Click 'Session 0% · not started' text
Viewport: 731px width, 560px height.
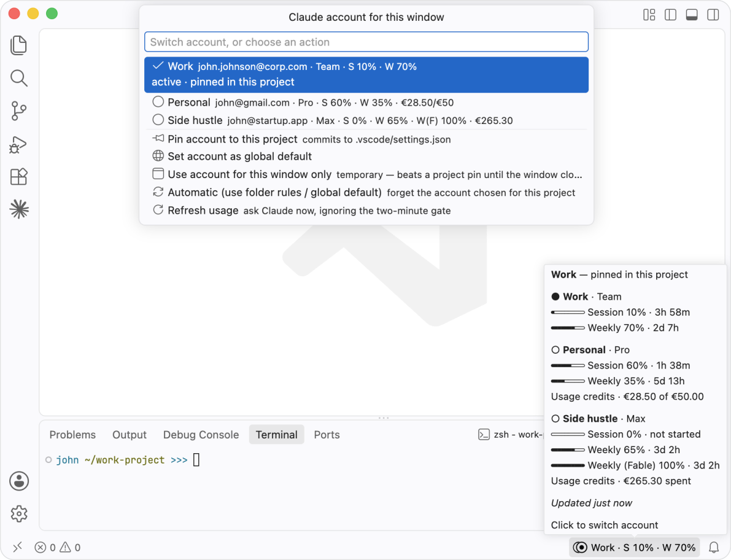pos(644,434)
